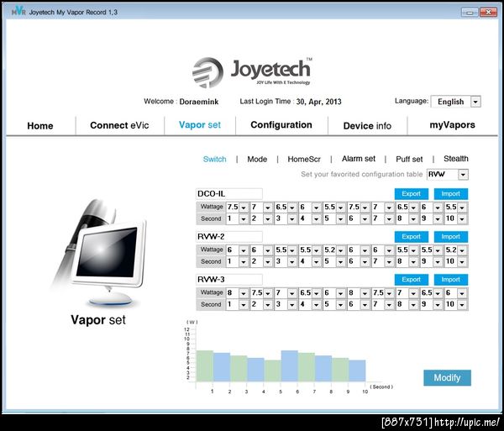Expand DCO-IL Second dropdown showing 10
This screenshot has height=431, width=504.
(x=462, y=219)
